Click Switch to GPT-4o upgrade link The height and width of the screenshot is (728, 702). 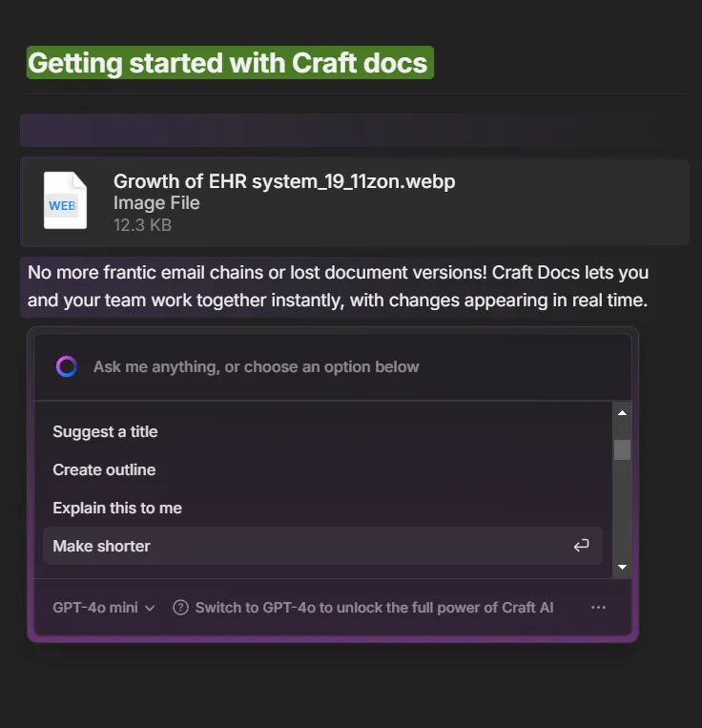click(374, 608)
